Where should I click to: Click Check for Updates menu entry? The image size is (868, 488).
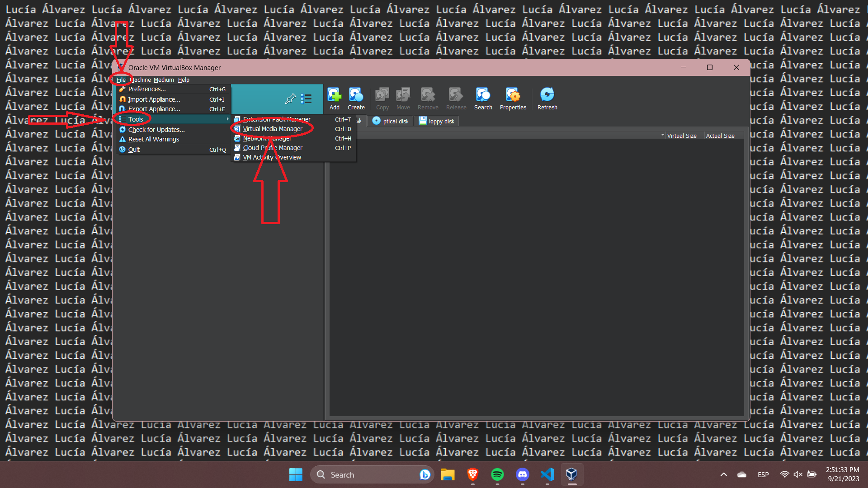(156, 130)
